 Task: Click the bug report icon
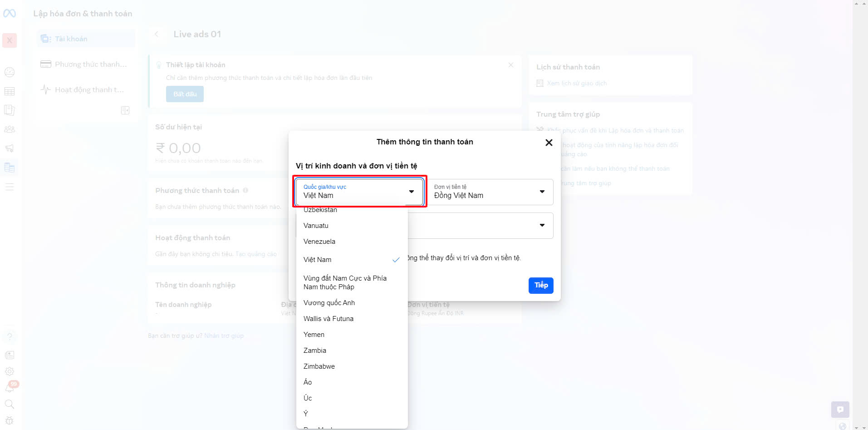[10, 420]
